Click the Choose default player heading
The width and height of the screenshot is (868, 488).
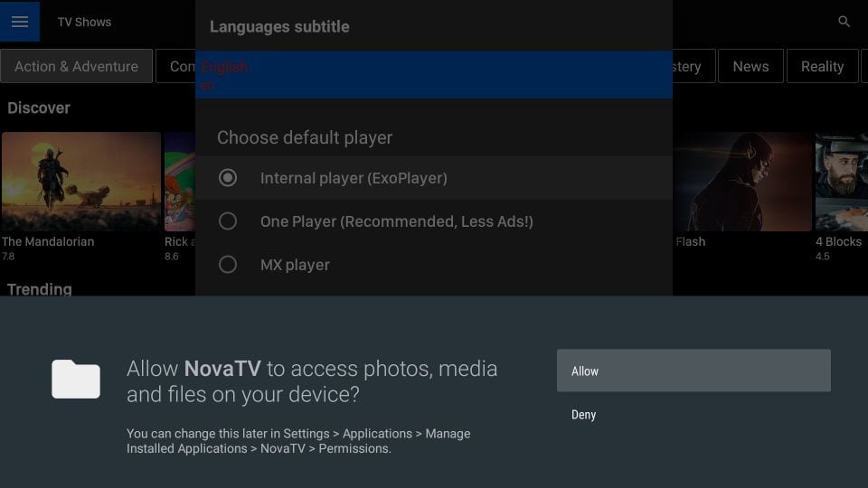click(x=305, y=137)
